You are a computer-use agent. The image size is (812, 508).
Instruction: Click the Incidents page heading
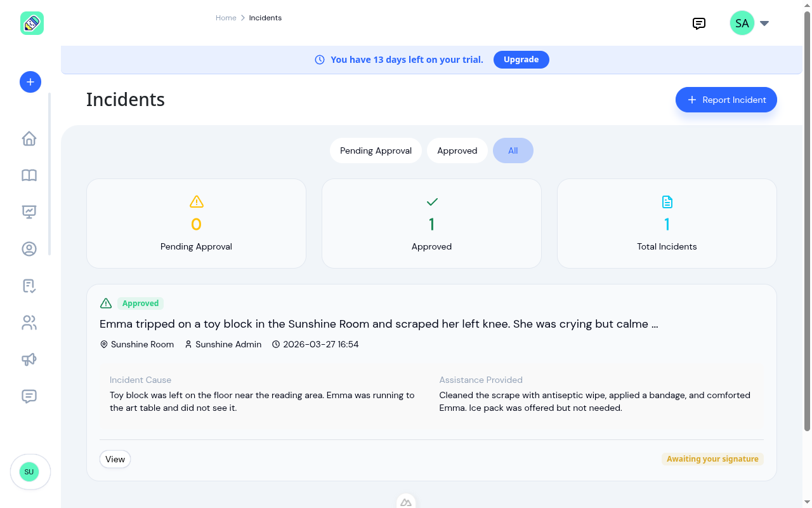126,100
